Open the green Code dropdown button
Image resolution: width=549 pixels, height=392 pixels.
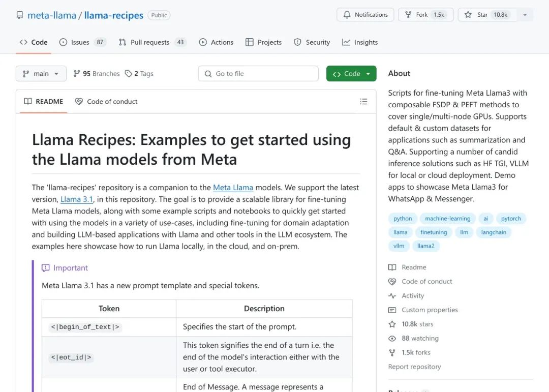point(351,74)
